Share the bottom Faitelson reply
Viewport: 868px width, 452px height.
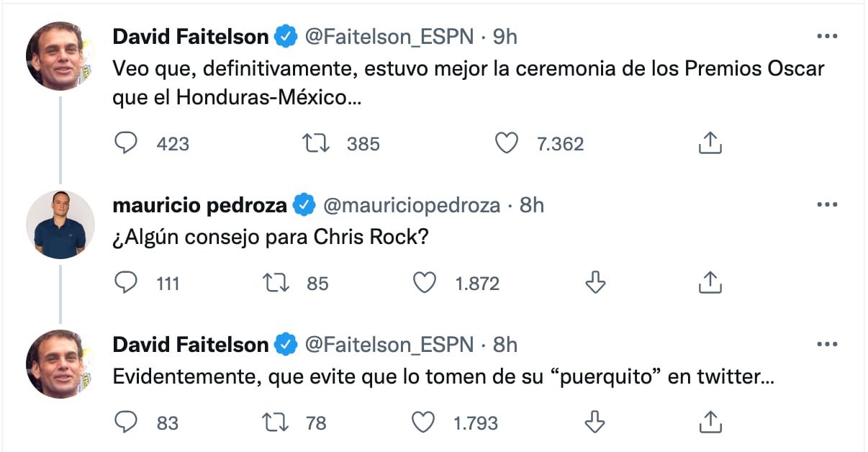[710, 422]
